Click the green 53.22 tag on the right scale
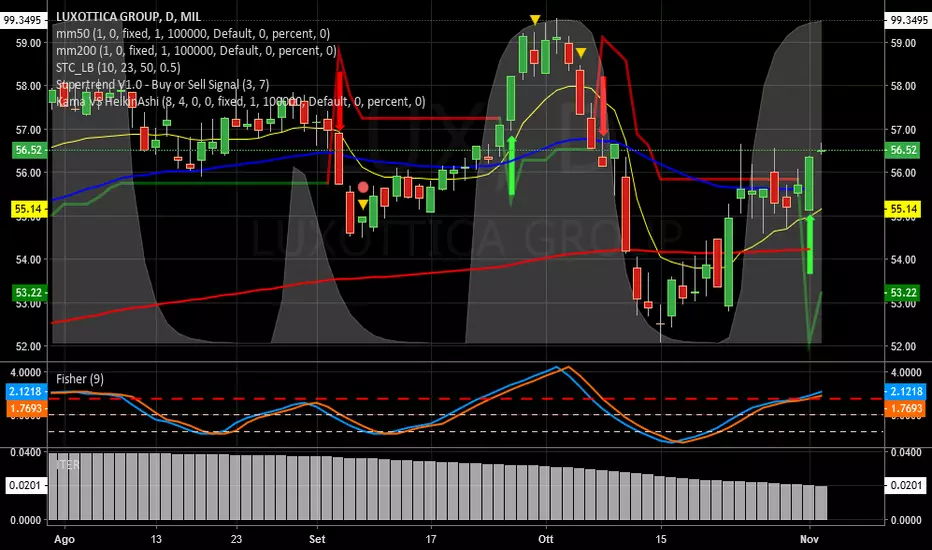 pos(903,293)
